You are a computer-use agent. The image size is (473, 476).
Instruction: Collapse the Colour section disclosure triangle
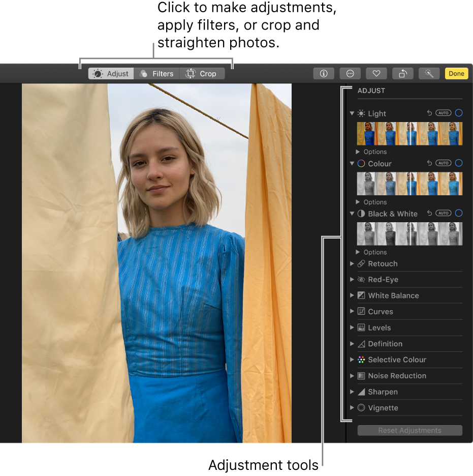352,163
